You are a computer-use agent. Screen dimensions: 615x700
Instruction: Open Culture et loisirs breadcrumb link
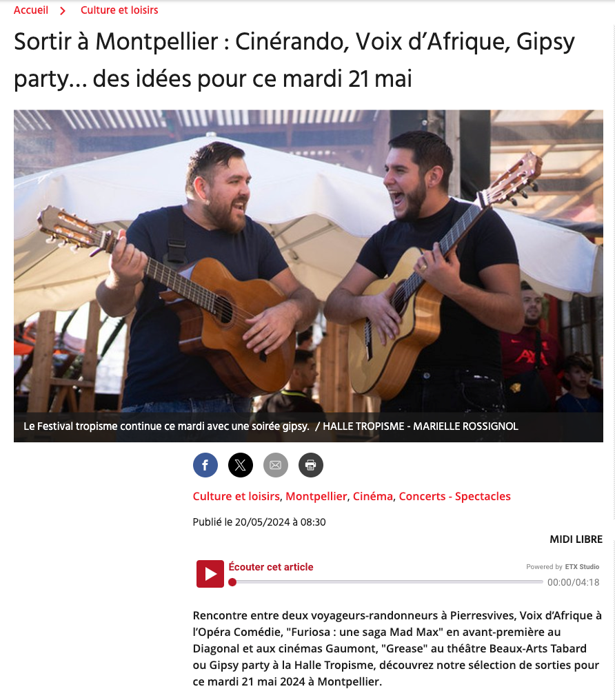[x=119, y=10]
